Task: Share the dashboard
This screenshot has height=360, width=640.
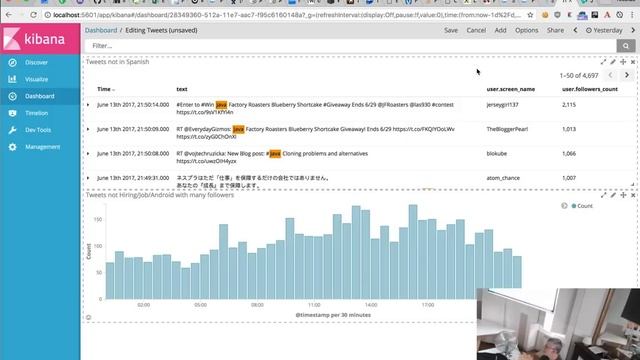Action: coord(556,30)
